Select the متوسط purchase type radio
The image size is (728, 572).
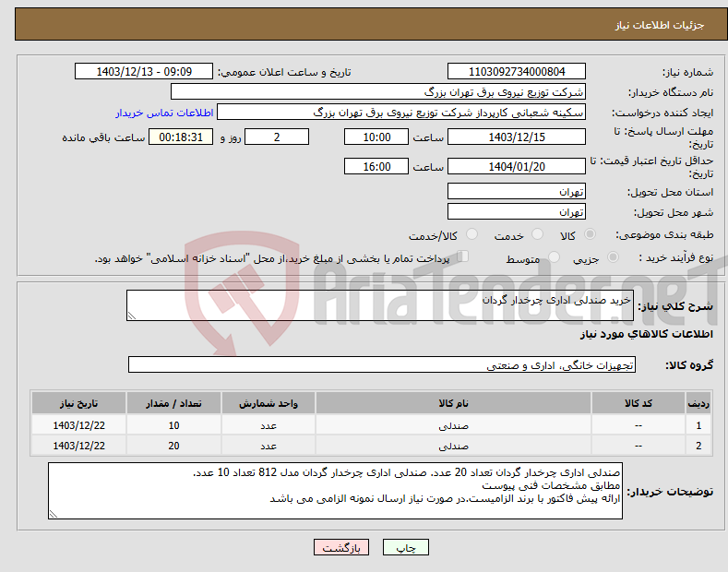click(x=554, y=257)
